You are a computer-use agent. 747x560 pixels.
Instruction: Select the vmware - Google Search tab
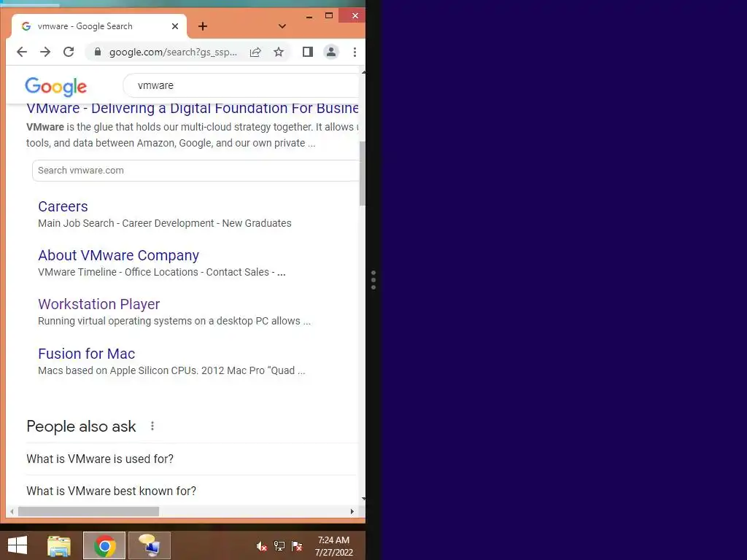pyautogui.click(x=98, y=26)
